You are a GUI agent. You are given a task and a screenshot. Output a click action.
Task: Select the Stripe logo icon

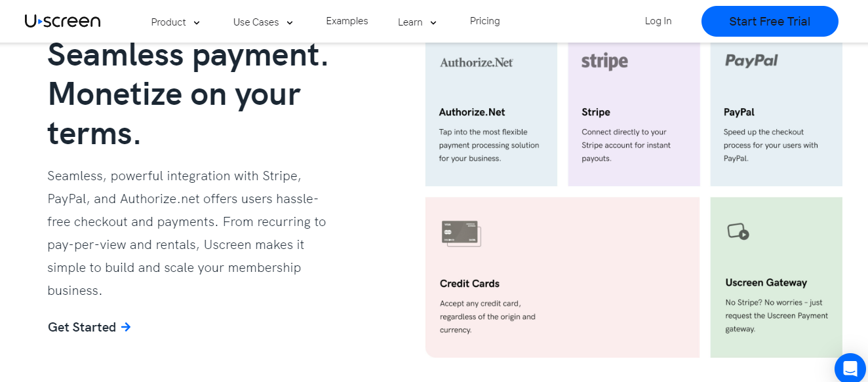602,61
